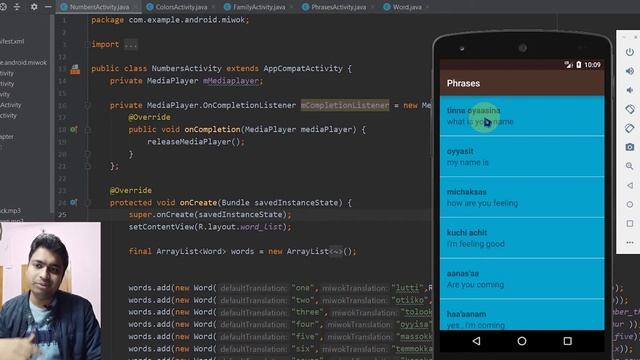Tap the 'oyyasit' my name is item

coord(522,157)
